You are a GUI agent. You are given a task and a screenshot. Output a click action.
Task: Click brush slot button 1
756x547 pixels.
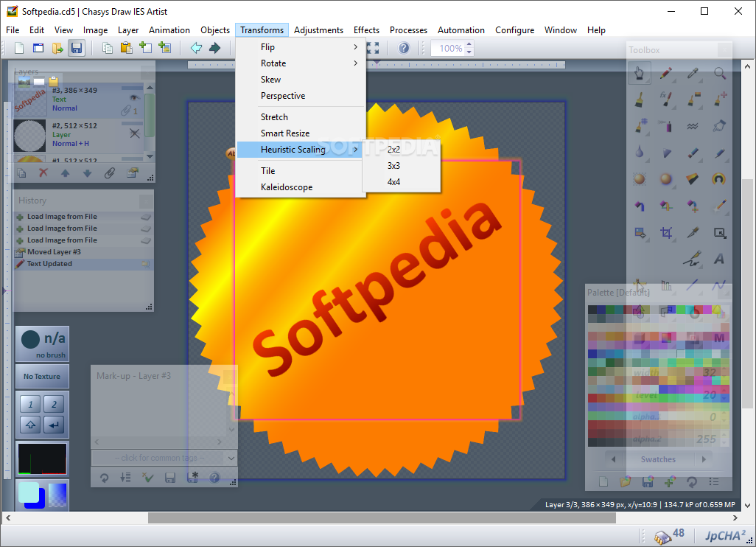click(x=30, y=404)
